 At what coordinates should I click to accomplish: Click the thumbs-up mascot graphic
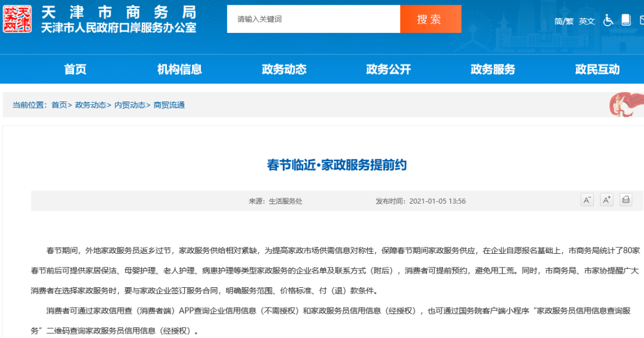tap(626, 104)
